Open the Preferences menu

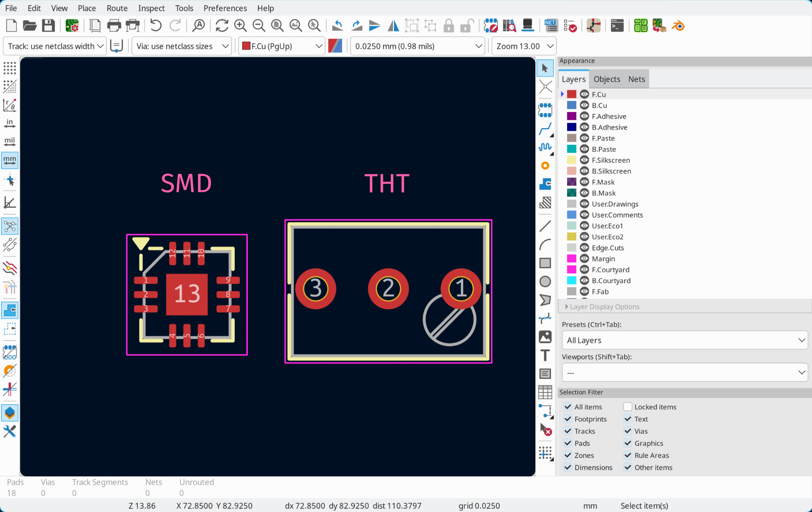225,8
